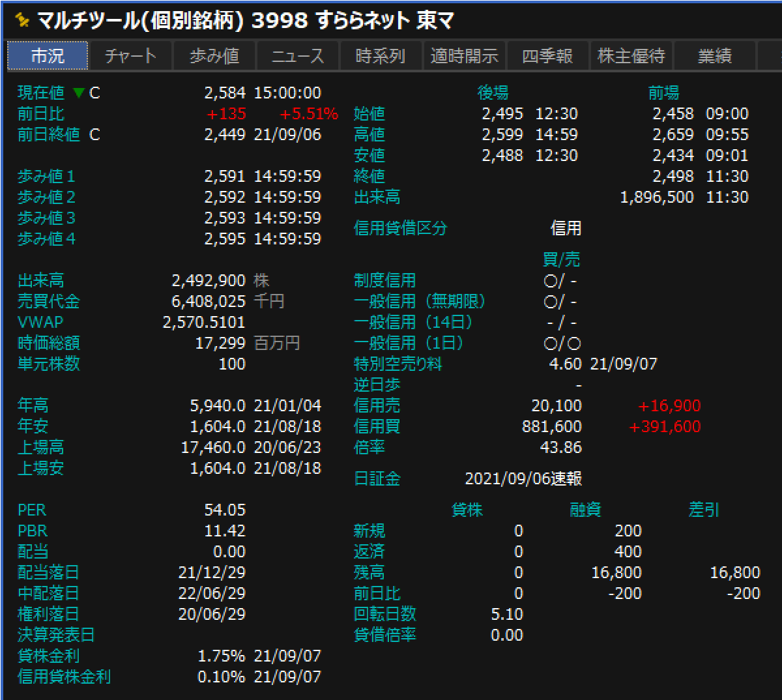Click the 歩み値 1 price 2,591
The image size is (782, 700).
pos(225,177)
